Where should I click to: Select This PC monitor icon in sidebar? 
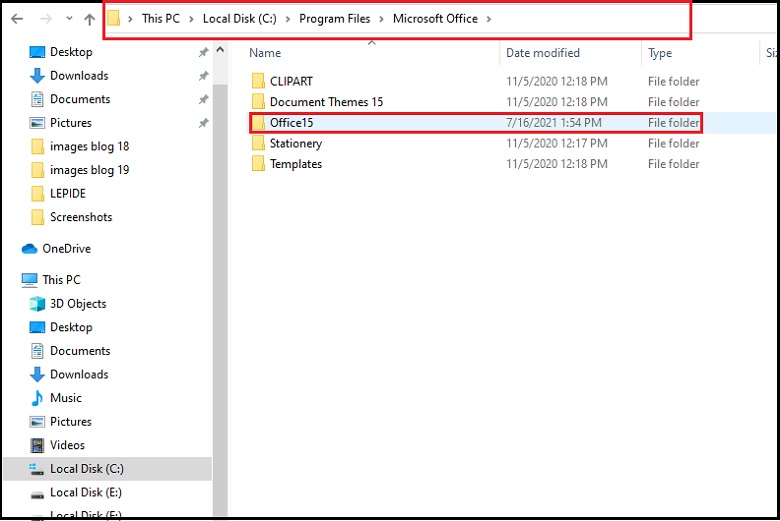pyautogui.click(x=29, y=280)
